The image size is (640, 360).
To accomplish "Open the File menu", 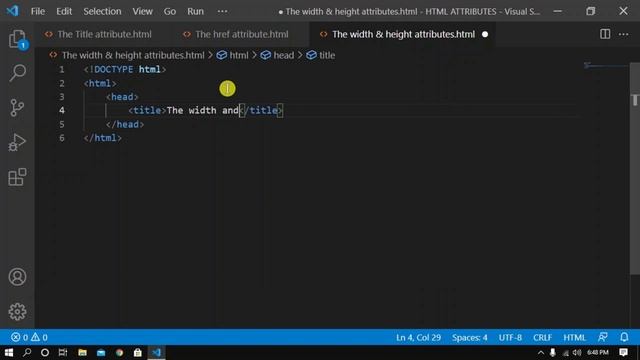I will click(x=38, y=11).
